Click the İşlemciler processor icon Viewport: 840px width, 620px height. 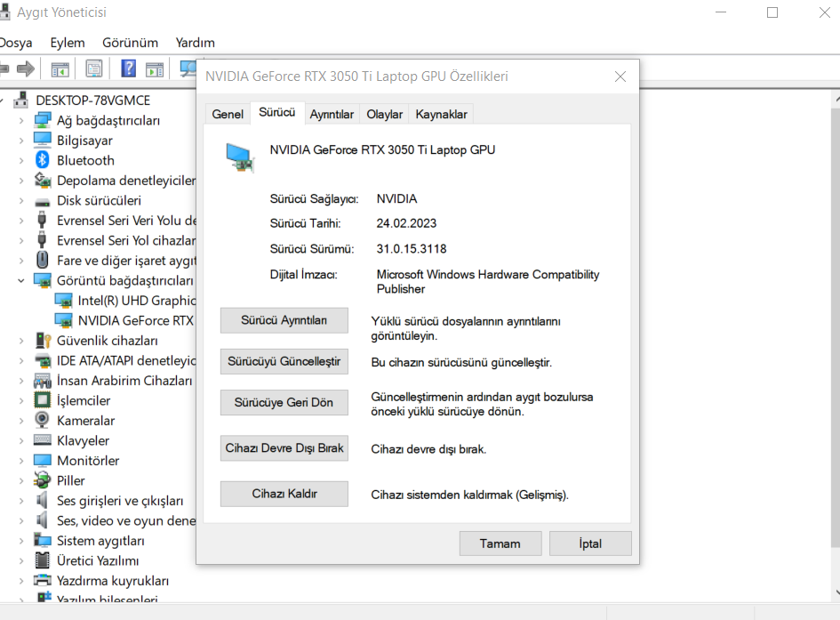click(43, 401)
